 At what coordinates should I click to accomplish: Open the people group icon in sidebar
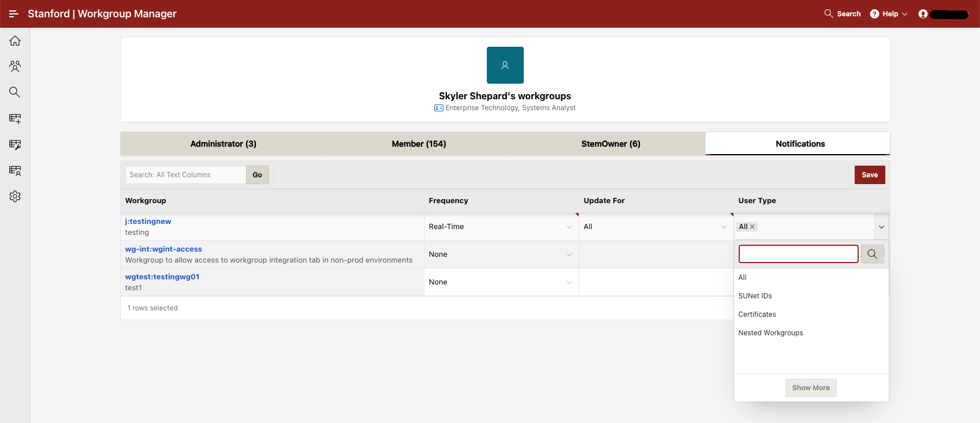point(15,66)
